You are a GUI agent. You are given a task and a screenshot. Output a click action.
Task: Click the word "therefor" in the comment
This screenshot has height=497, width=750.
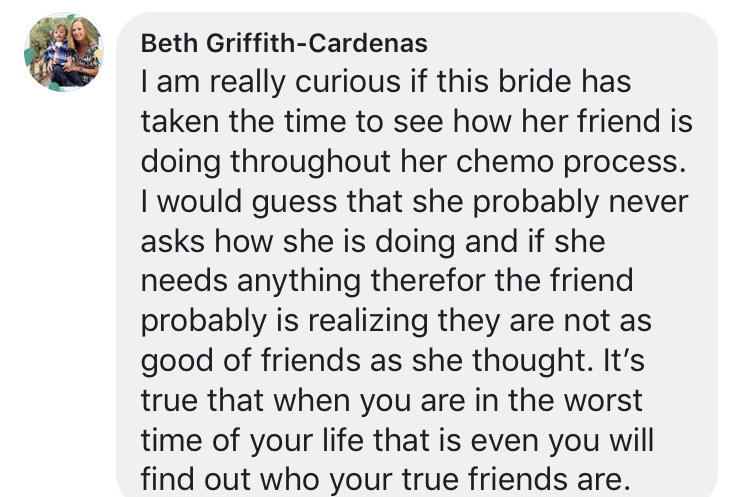[x=428, y=281]
